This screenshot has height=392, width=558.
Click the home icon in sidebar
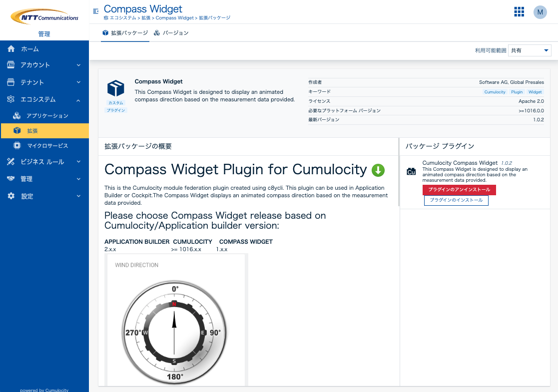pyautogui.click(x=11, y=49)
